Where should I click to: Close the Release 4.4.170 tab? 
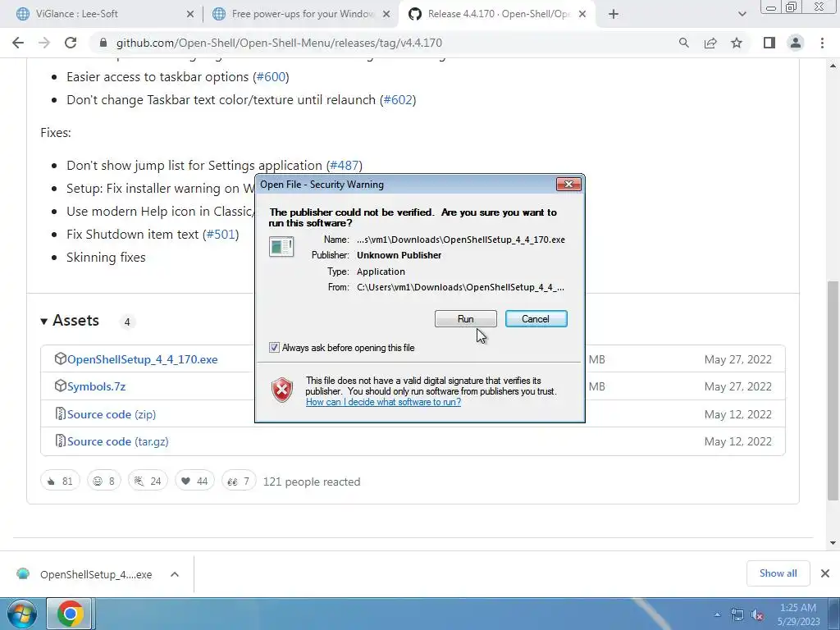[x=582, y=15]
